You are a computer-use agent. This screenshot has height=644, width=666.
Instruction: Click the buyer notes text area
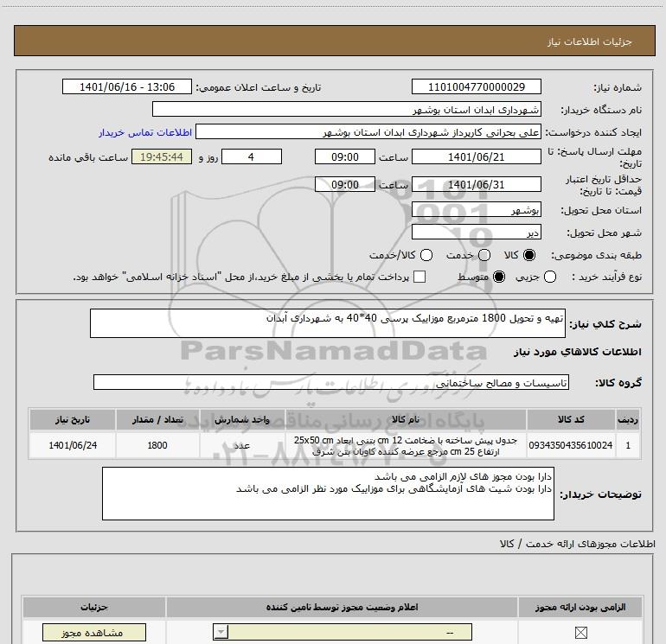[328, 494]
